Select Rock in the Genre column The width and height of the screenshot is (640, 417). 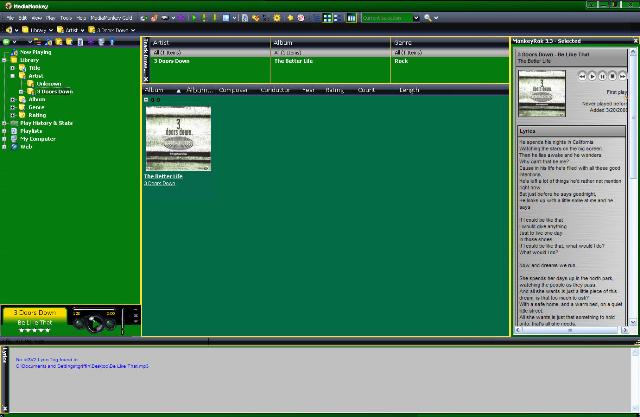401,61
